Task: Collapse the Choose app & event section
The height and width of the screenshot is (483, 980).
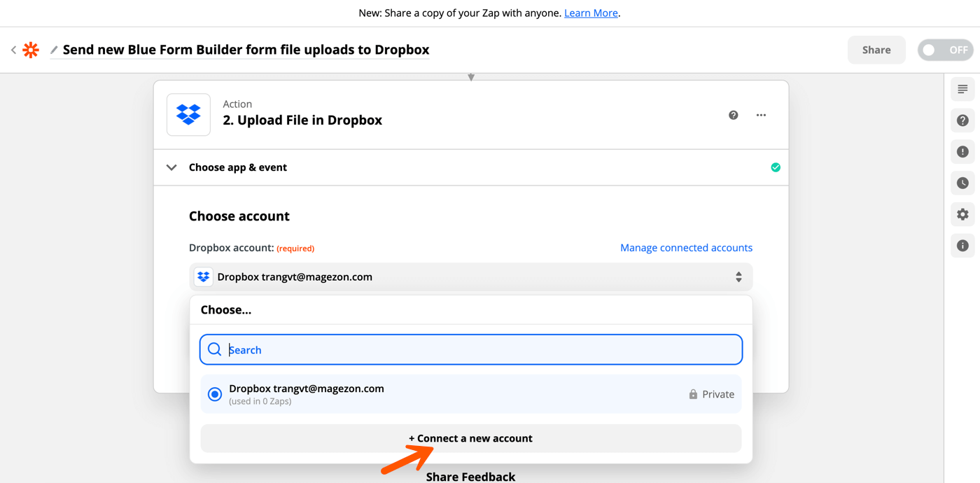Action: click(x=171, y=167)
